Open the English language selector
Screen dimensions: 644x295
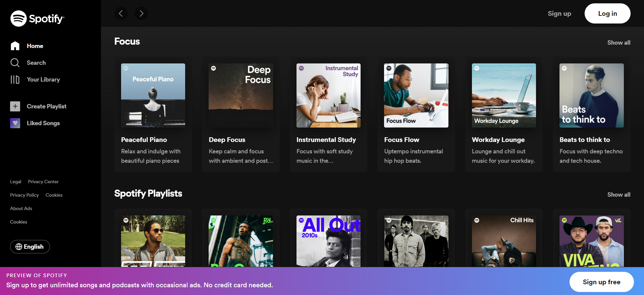(x=30, y=247)
